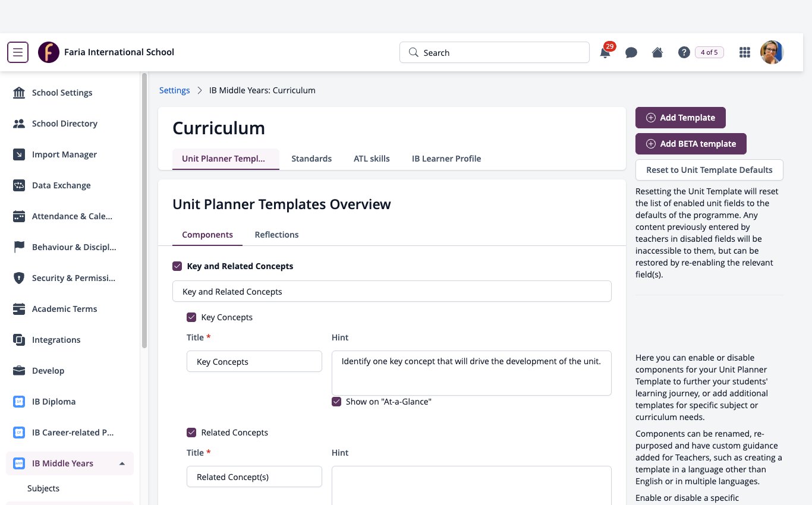Go to the home icon
This screenshot has height=505, width=812.
pos(657,52)
